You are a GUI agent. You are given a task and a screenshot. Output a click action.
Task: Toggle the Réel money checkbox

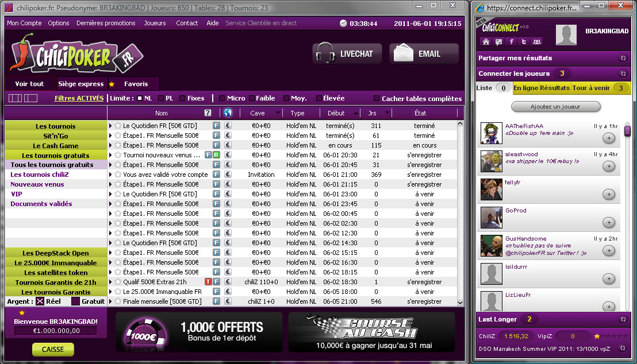point(40,301)
